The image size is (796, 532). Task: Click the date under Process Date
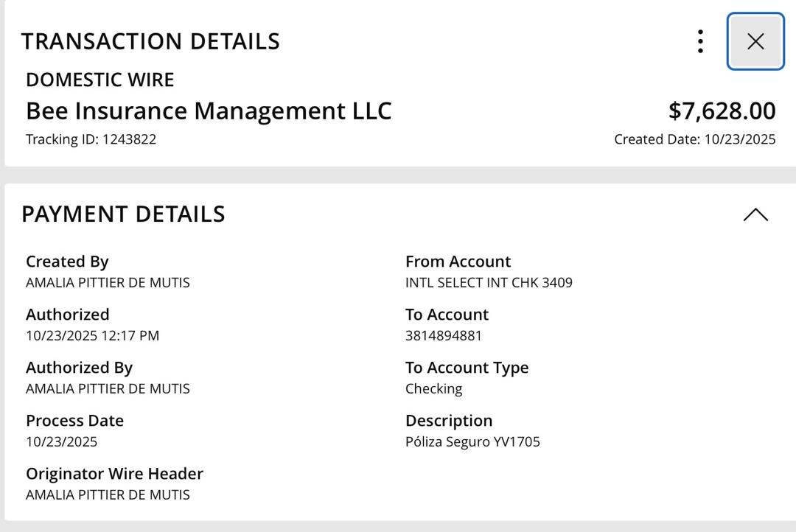[61, 441]
